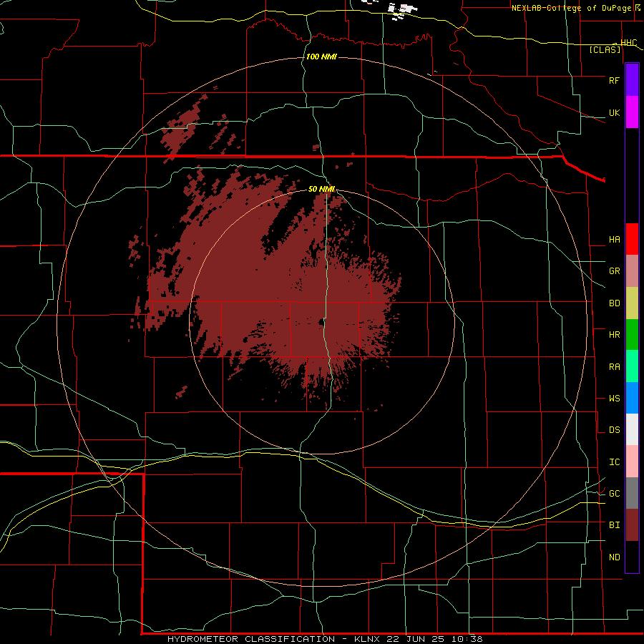
Task: Select the light pink IC swatch
Action: pyautogui.click(x=632, y=462)
